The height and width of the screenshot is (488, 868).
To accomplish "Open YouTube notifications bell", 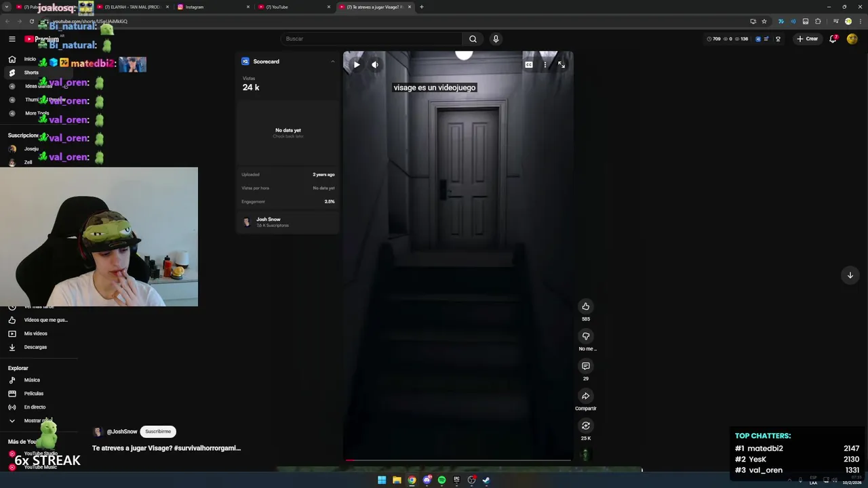I will [x=833, y=39].
